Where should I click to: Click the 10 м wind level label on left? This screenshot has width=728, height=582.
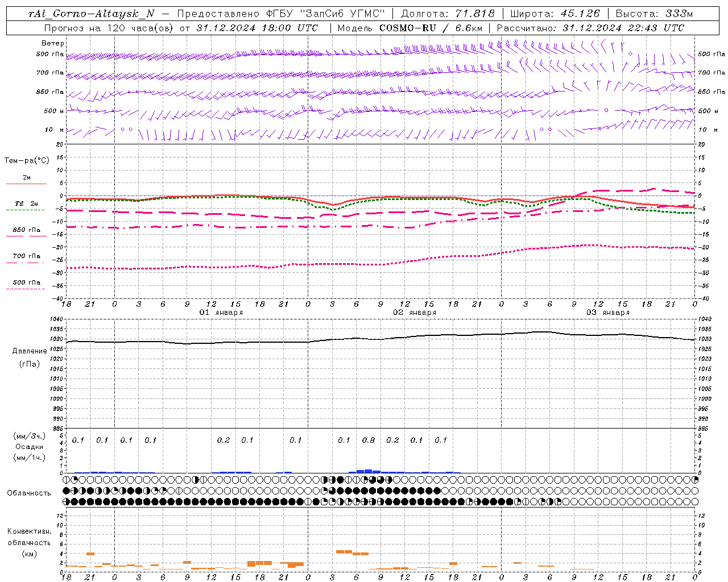(x=54, y=130)
